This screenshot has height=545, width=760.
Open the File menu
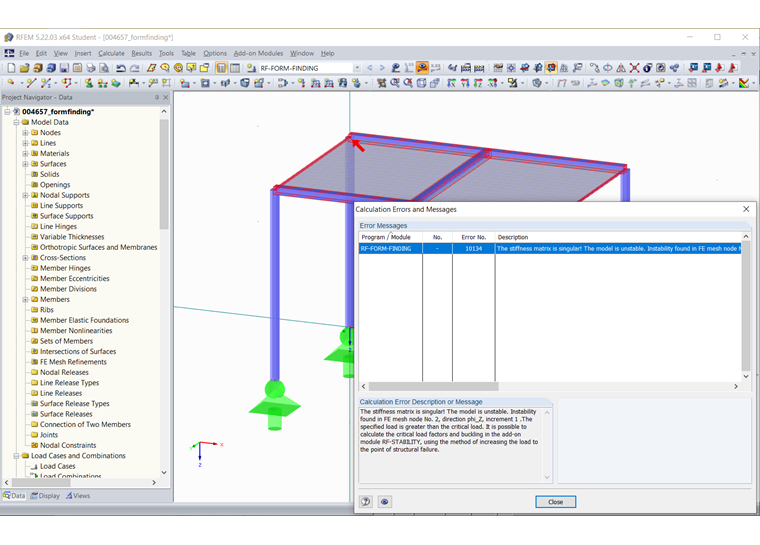(x=24, y=53)
